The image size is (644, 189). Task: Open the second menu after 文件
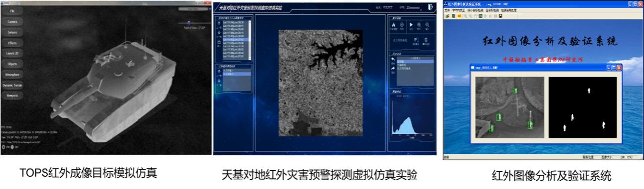tap(459, 10)
